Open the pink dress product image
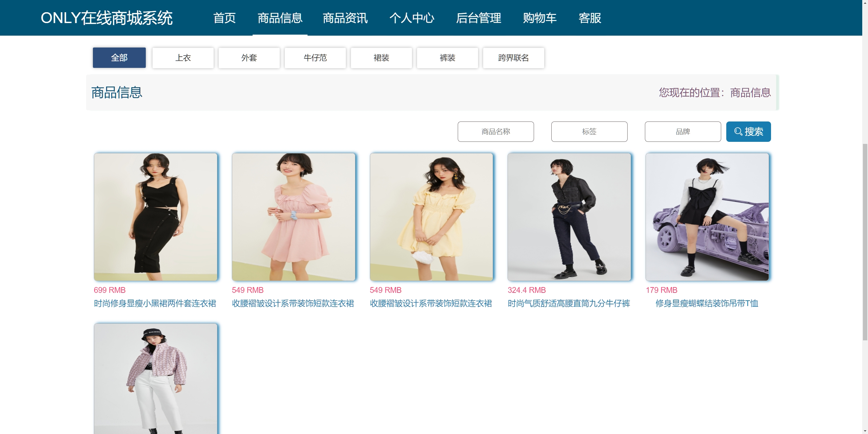The image size is (868, 434). click(294, 217)
